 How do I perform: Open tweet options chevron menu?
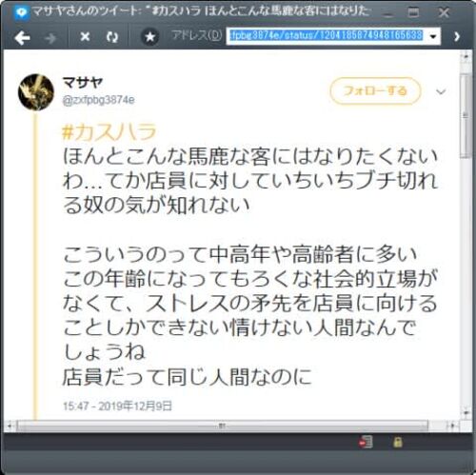click(441, 92)
